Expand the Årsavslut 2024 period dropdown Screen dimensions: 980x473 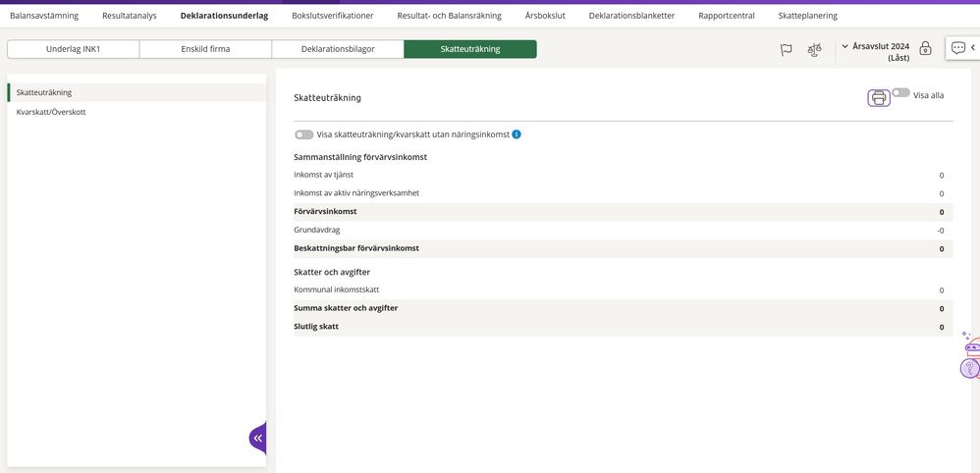[x=845, y=46]
